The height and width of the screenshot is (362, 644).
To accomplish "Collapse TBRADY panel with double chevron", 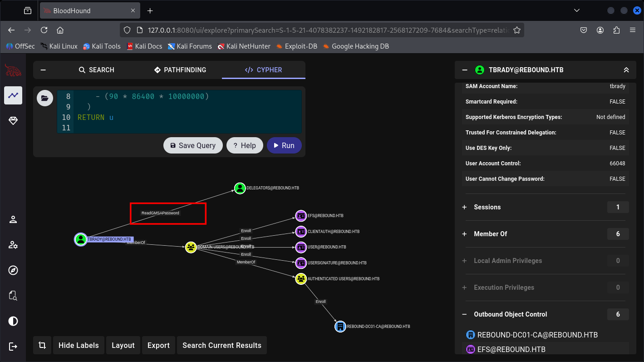I will tap(626, 70).
